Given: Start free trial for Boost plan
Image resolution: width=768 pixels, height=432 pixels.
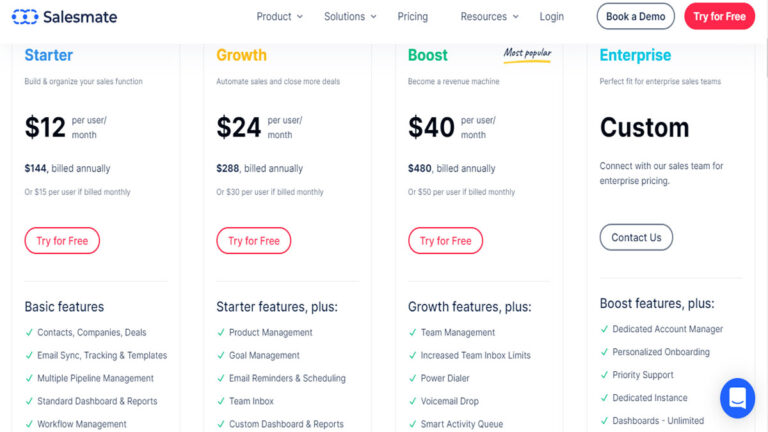Looking at the screenshot, I should tap(446, 241).
